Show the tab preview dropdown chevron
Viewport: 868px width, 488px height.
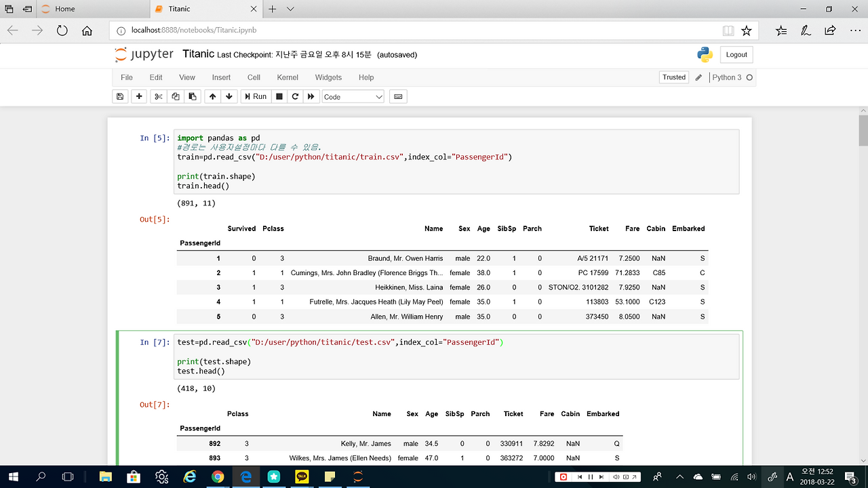pos(290,9)
